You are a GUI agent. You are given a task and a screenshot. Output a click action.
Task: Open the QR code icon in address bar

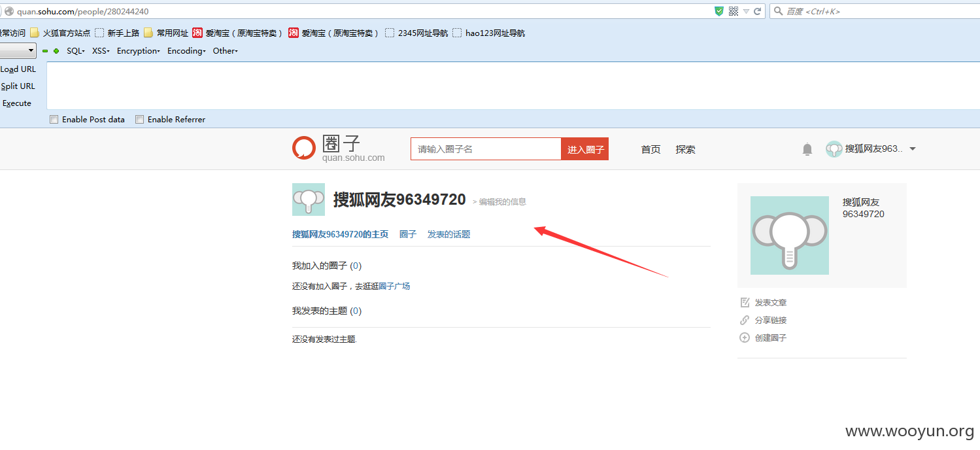(734, 11)
